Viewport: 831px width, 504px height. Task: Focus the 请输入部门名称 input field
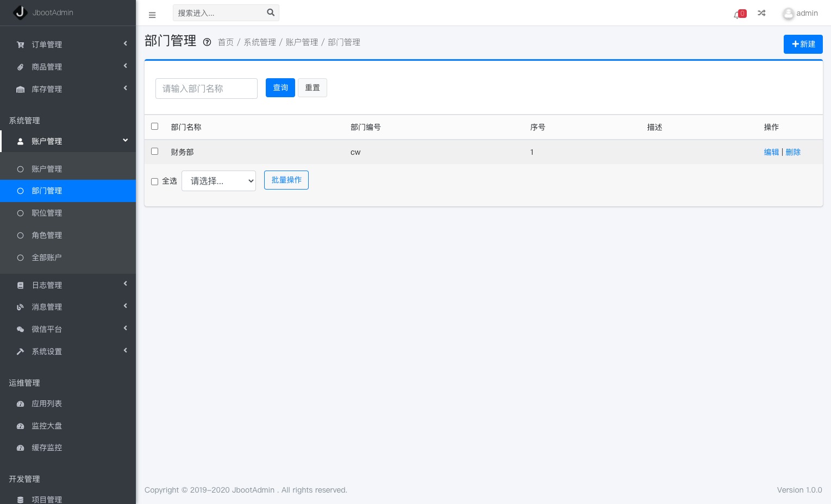click(x=207, y=89)
